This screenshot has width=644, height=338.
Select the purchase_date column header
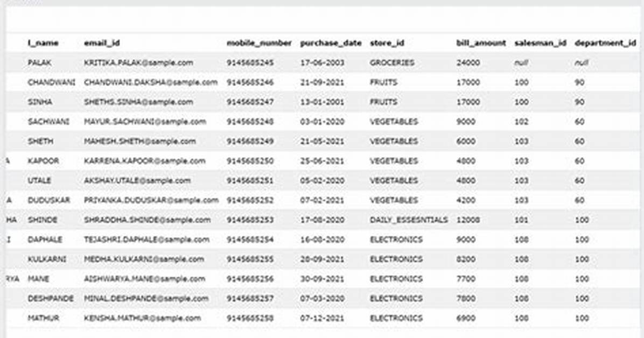[331, 43]
